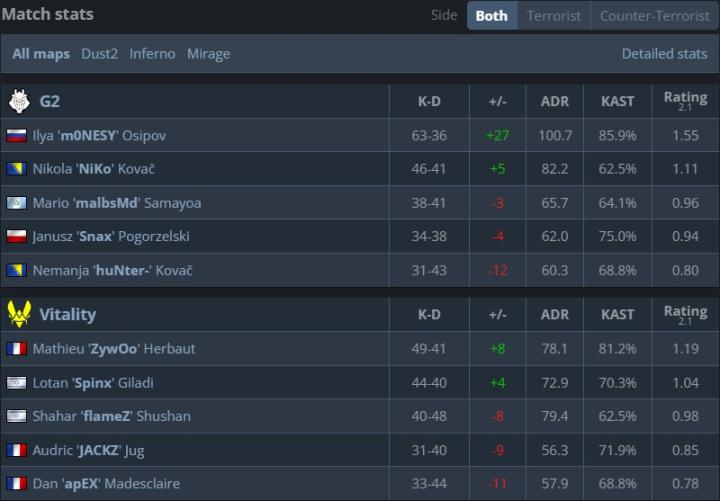Click the Israeli flag beside Spinx
The height and width of the screenshot is (501, 720).
[x=16, y=383]
